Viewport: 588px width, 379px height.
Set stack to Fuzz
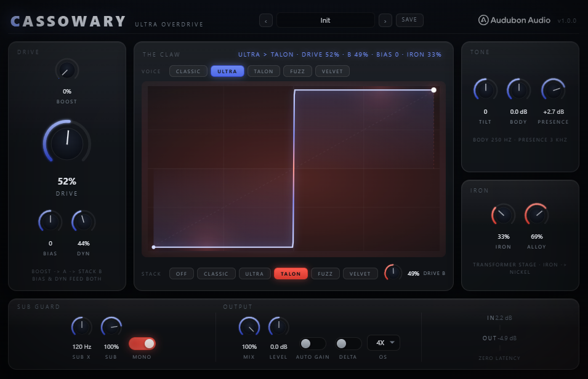[x=325, y=274]
